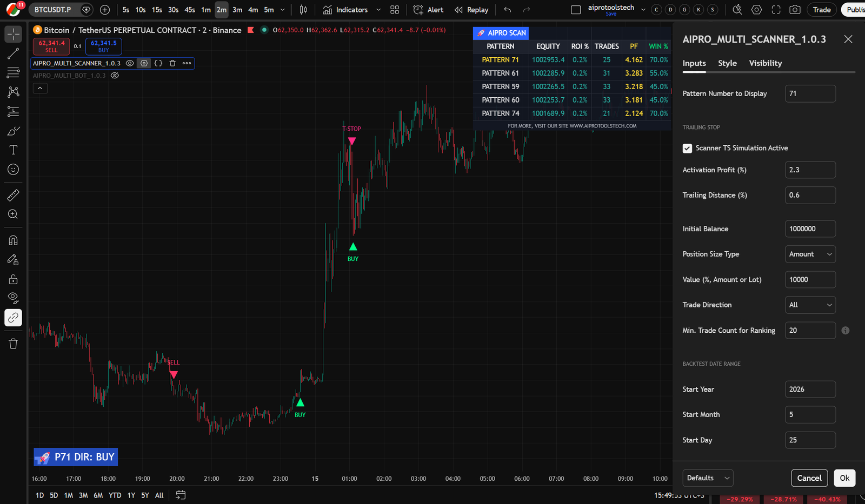The image size is (865, 504).
Task: View AIPRO_MULTI_SCANNER source code braces icon
Action: click(158, 63)
